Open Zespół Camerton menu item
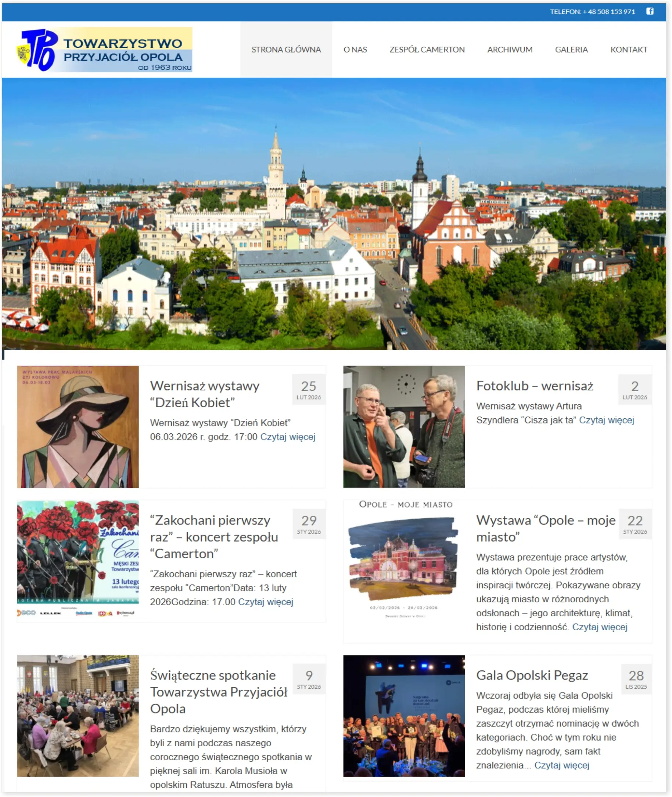672x797 pixels. pos(427,50)
